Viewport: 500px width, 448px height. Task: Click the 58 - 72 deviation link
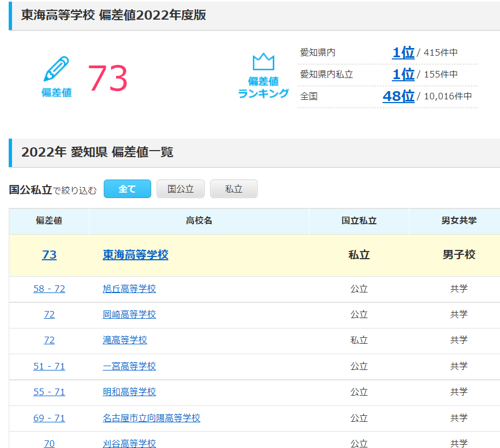[49, 289]
